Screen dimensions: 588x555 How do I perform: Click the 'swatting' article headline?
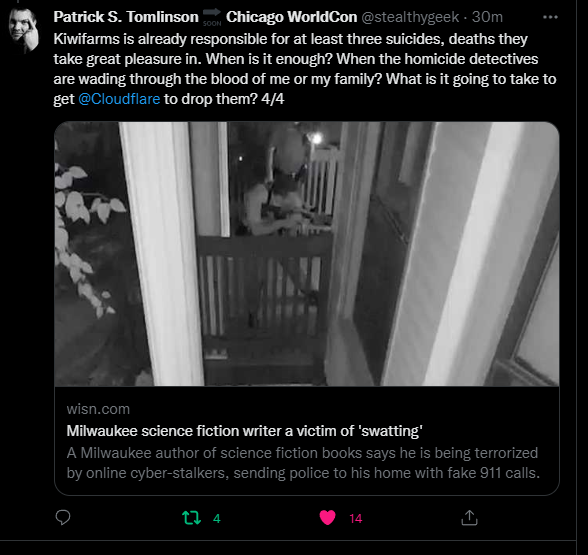[x=244, y=431]
